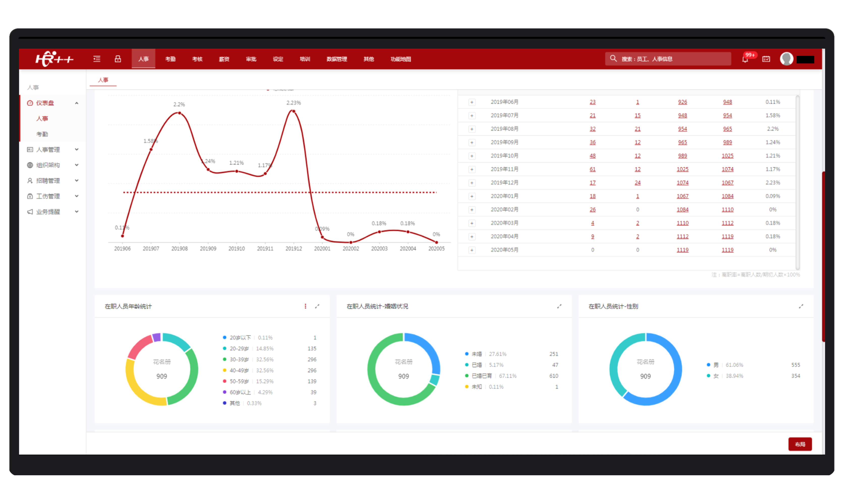Image resolution: width=844 pixels, height=504 pixels.
Task: Expand the 2020年05月 table row
Action: 472,250
